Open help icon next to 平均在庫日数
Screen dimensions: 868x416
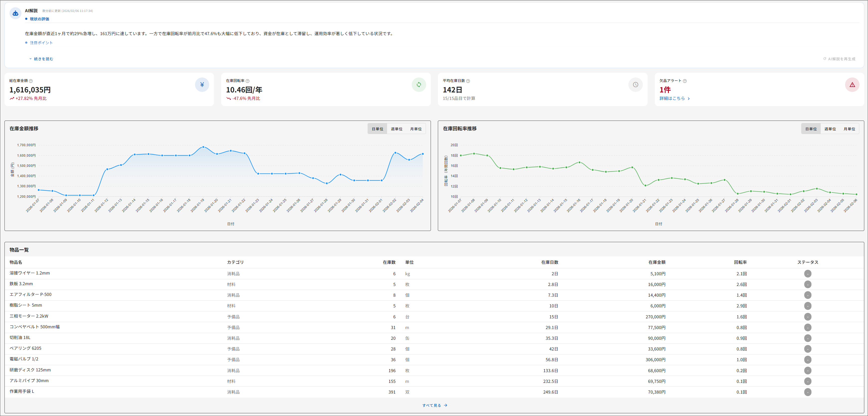click(x=468, y=81)
